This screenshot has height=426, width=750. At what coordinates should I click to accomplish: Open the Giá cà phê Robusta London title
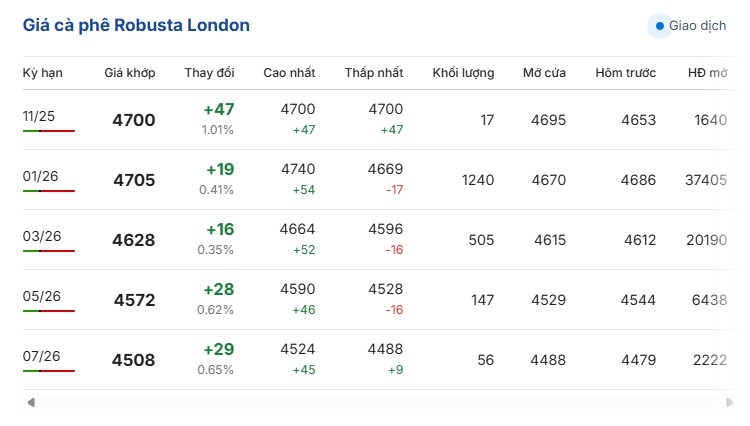pyautogui.click(x=137, y=25)
